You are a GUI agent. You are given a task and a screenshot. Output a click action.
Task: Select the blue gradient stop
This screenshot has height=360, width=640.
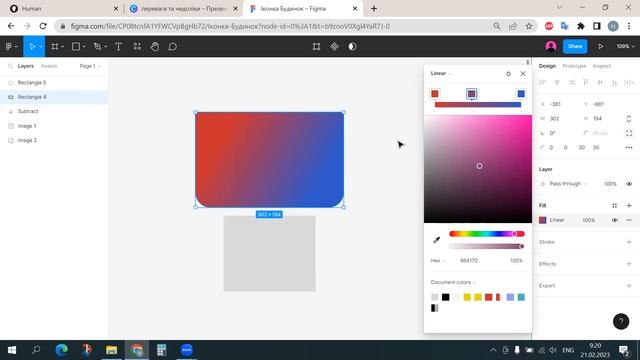point(521,94)
